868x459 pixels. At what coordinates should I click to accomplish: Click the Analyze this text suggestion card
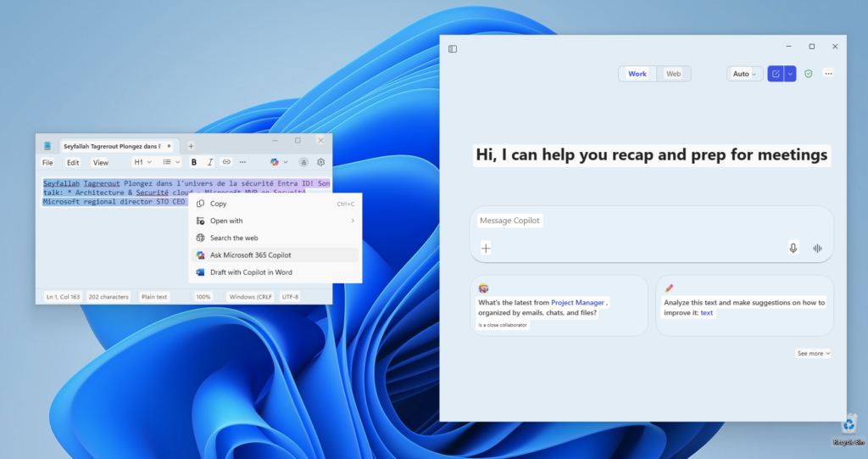point(744,305)
